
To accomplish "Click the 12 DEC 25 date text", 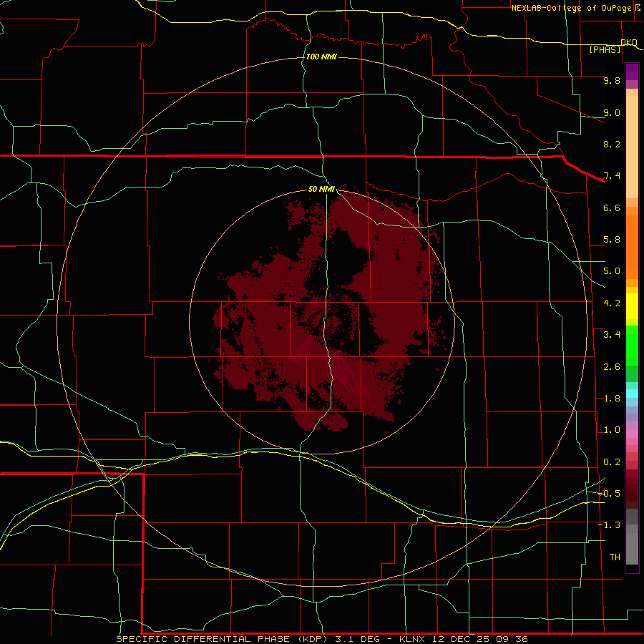I will point(461,639).
